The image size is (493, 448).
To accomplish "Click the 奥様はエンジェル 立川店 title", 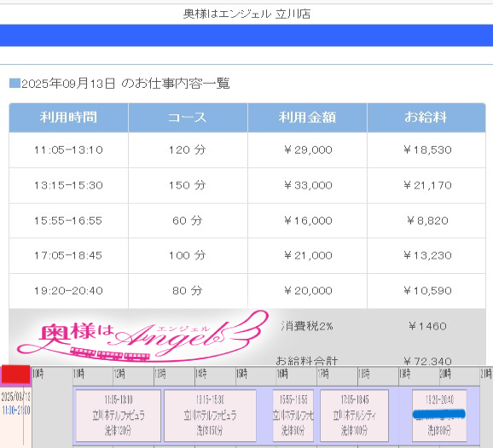I will (246, 15).
